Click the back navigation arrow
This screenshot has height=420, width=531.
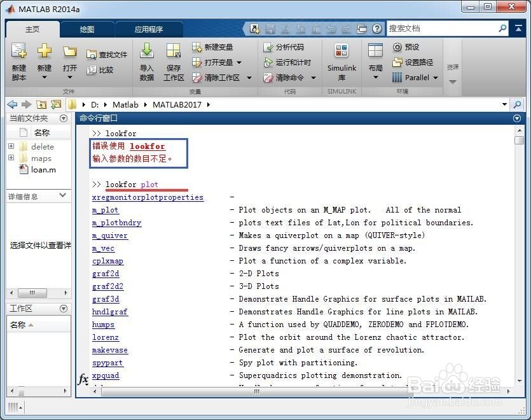[x=12, y=104]
